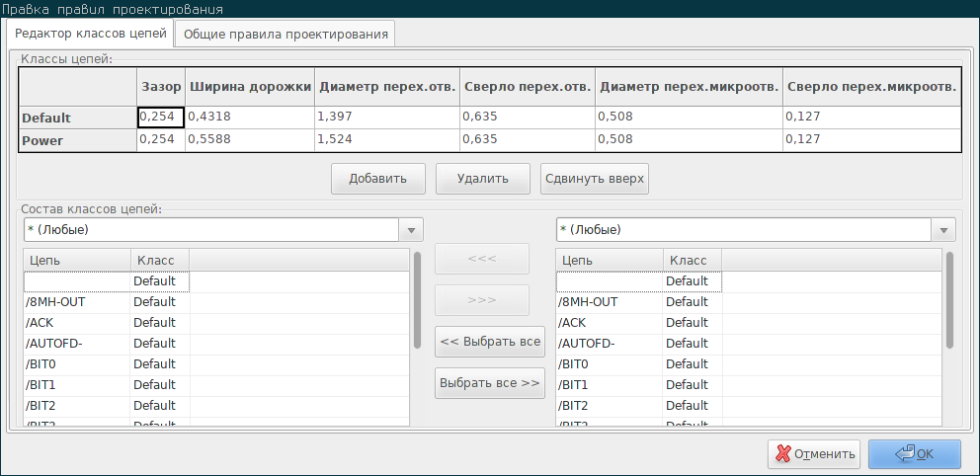The image size is (980, 476).
Task: Click the '<< Выбрать все' button
Action: coord(490,342)
